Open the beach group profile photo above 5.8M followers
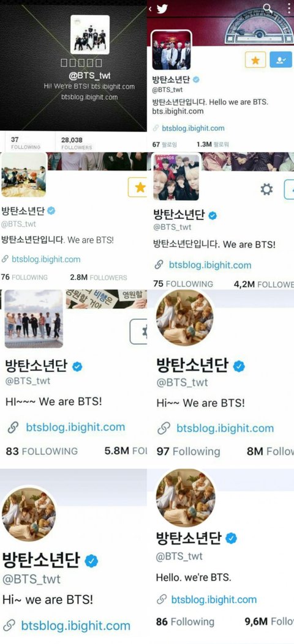Screen dimensions: 294x644 (34, 319)
